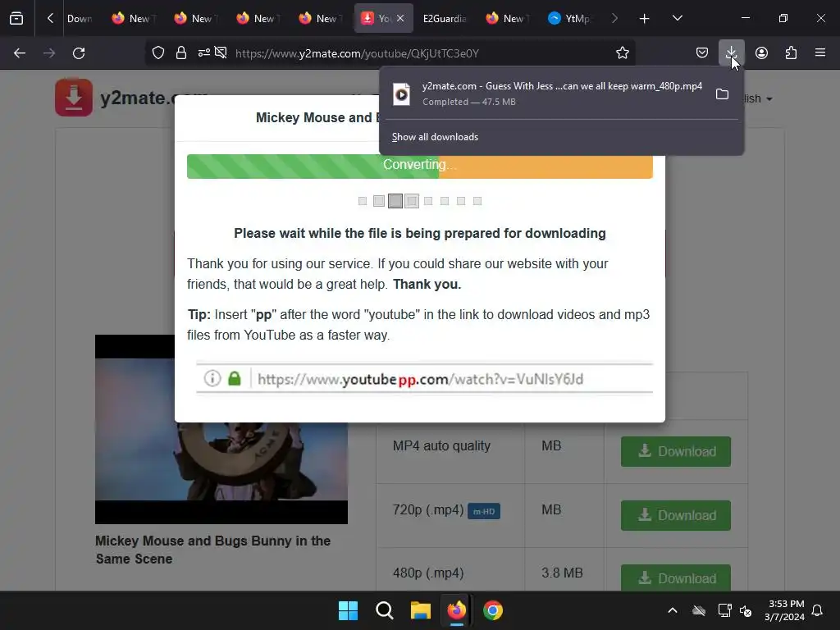Click the 3.8 MB size cell
This screenshot has height=630, width=840.
click(562, 573)
